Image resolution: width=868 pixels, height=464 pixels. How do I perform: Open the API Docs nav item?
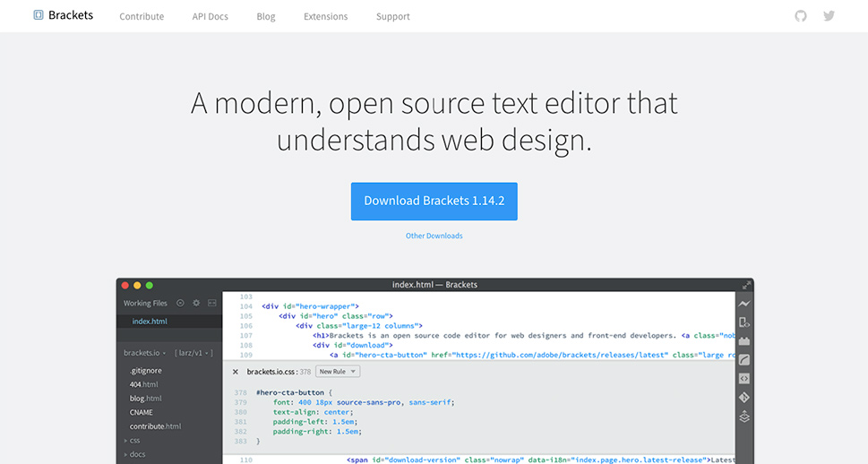(x=210, y=17)
